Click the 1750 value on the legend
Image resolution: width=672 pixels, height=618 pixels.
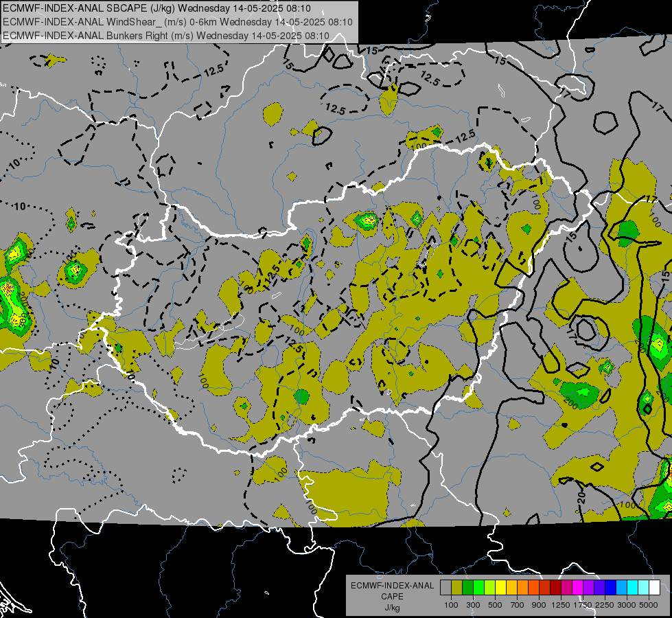(x=583, y=605)
